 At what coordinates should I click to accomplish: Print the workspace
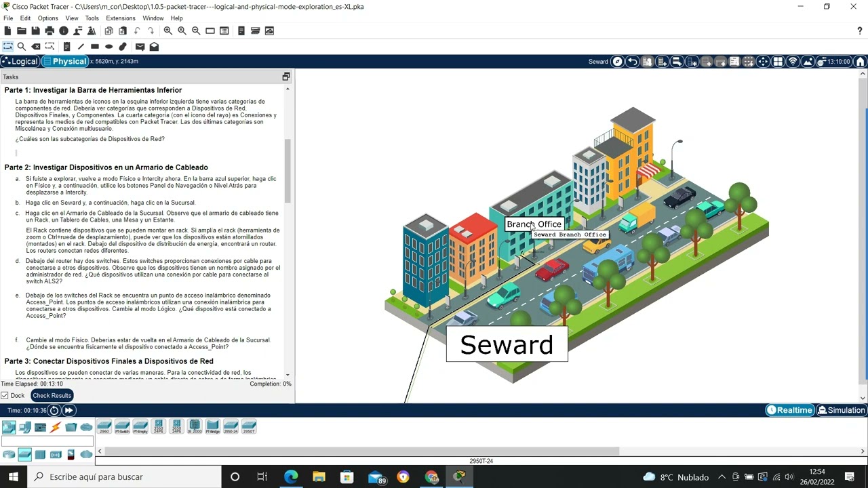(x=50, y=30)
